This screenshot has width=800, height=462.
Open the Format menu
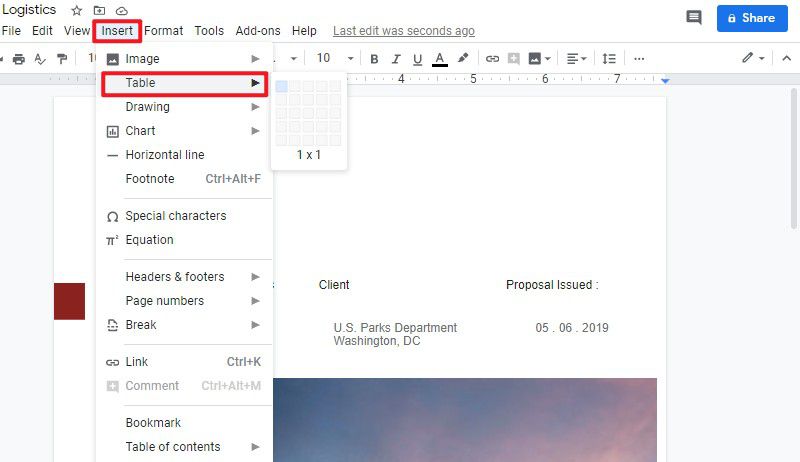point(163,31)
